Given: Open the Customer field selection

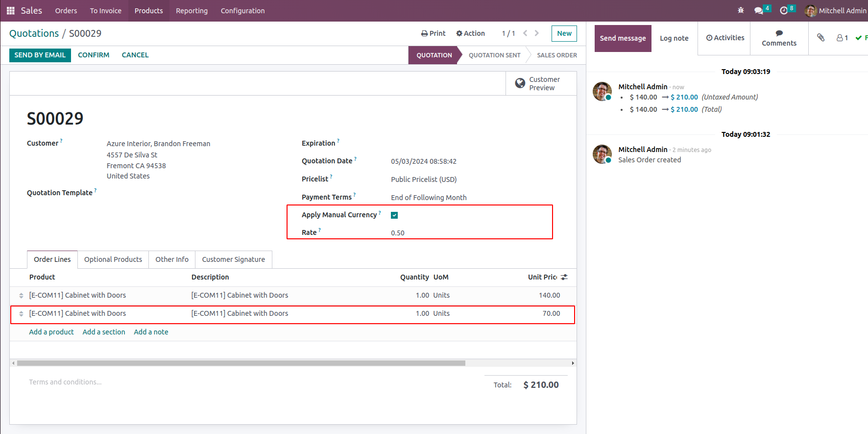Looking at the screenshot, I should pyautogui.click(x=158, y=144).
